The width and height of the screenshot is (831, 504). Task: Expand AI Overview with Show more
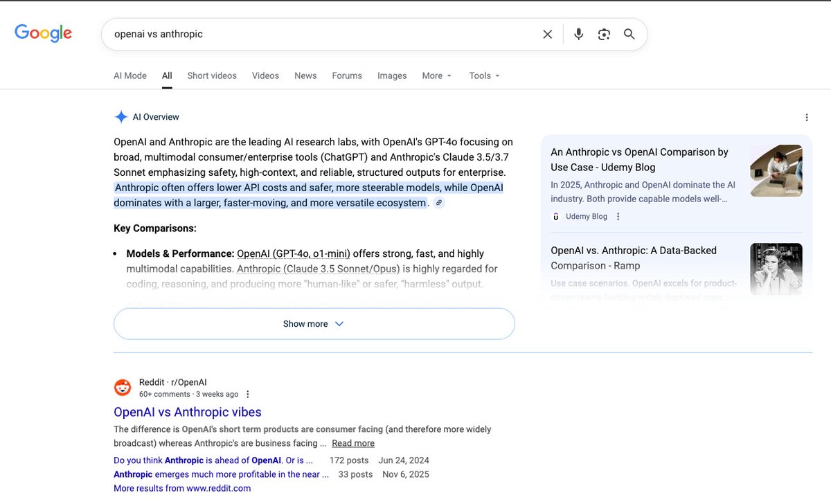[x=314, y=324]
